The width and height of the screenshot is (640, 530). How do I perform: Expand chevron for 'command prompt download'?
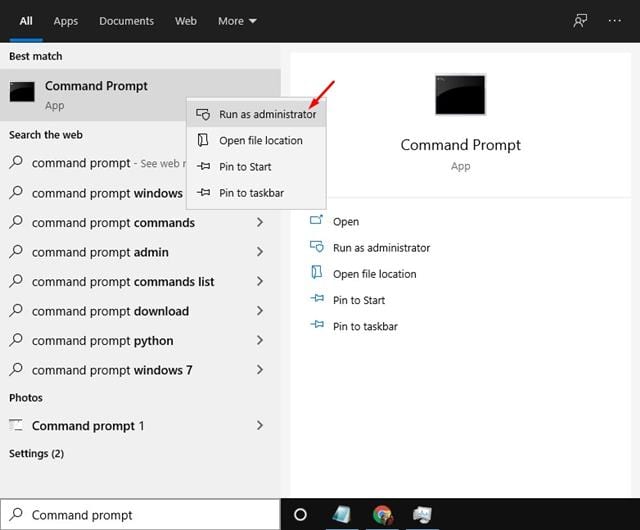point(260,311)
